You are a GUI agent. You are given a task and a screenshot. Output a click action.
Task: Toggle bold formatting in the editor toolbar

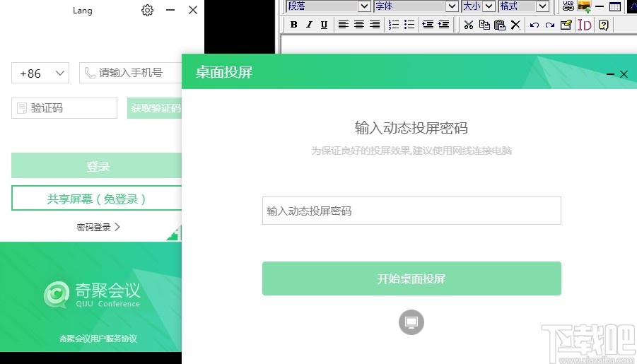(293, 25)
